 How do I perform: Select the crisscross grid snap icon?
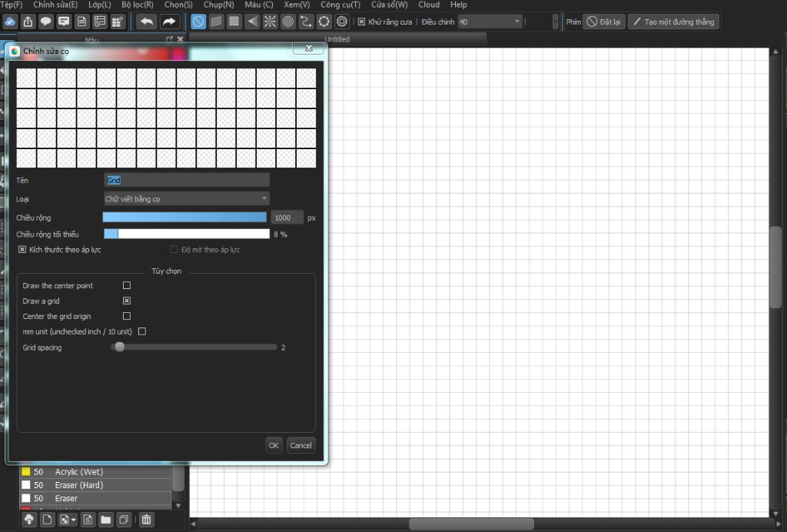234,22
